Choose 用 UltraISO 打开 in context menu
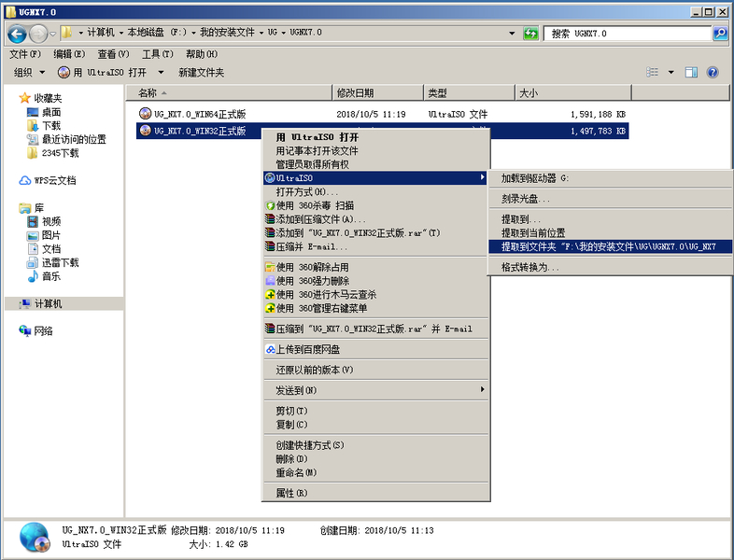This screenshot has height=560, width=734. 376,137
